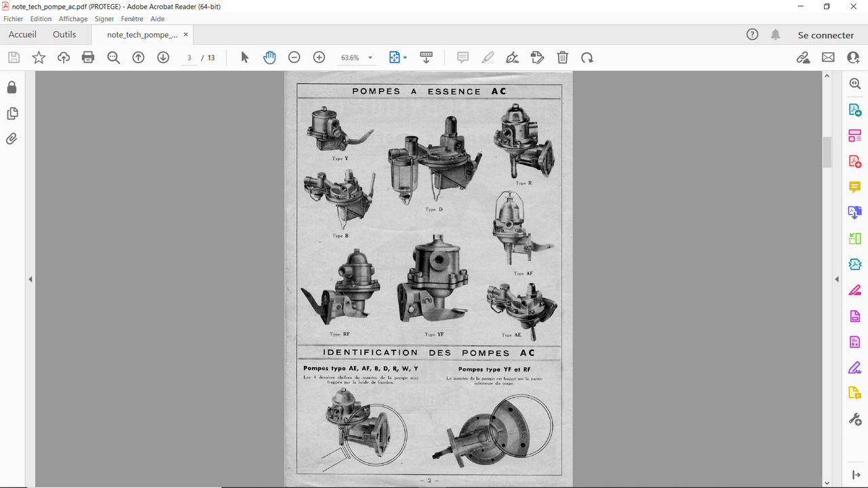The image size is (868, 488).
Task: Select the highlight text tool
Action: [488, 58]
